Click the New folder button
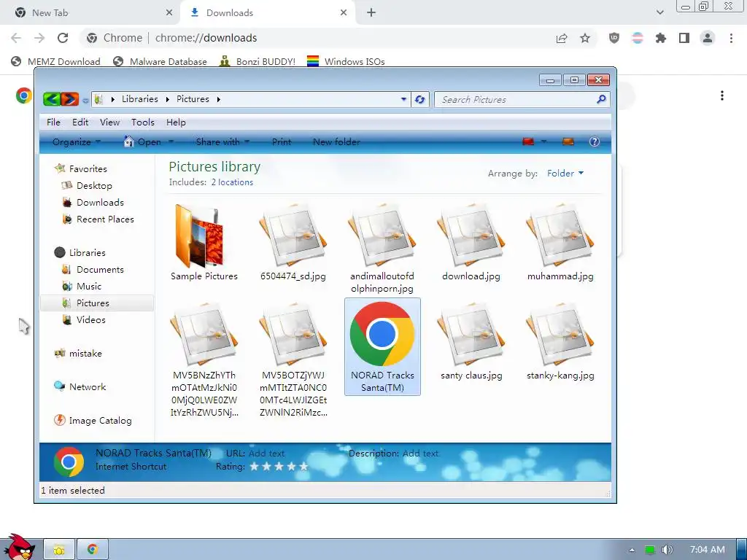The height and width of the screenshot is (560, 747). (x=336, y=142)
